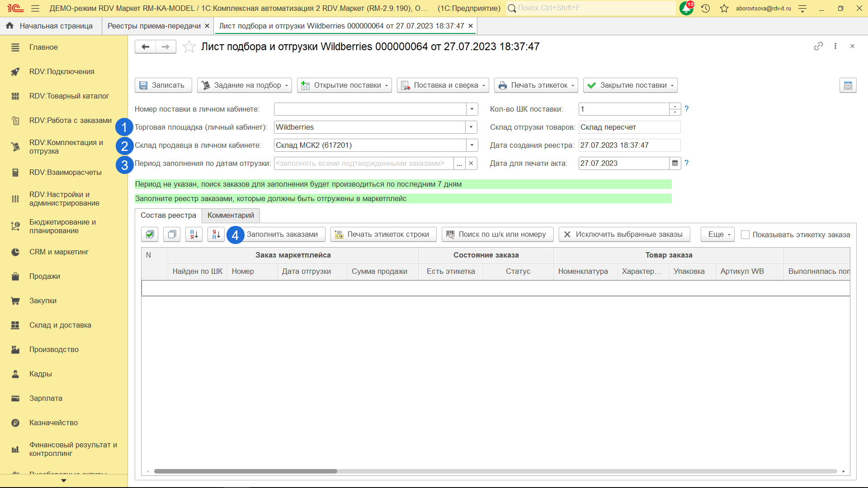Open Склад продавца в личном кабинете dropdown

point(472,145)
